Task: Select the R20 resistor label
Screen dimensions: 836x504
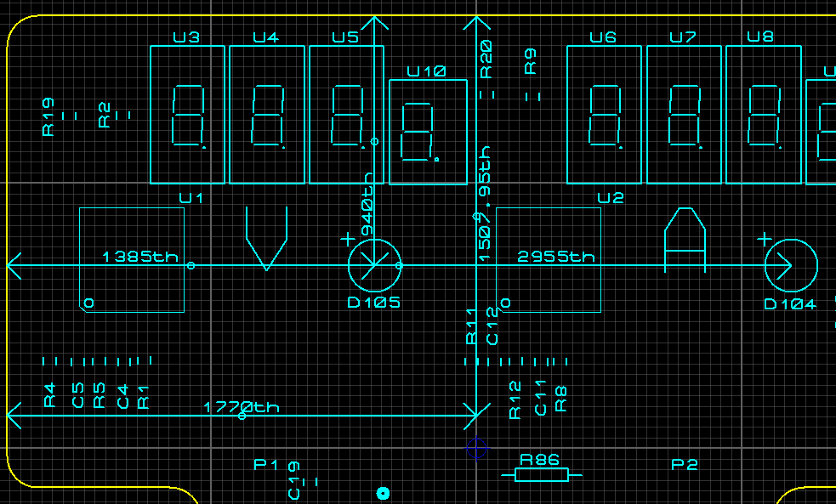Action: tap(486, 59)
